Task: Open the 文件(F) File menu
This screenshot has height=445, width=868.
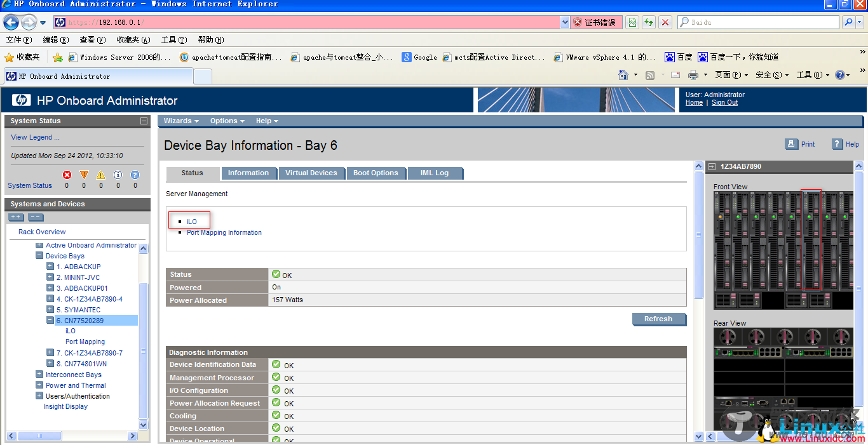Action: [18, 40]
